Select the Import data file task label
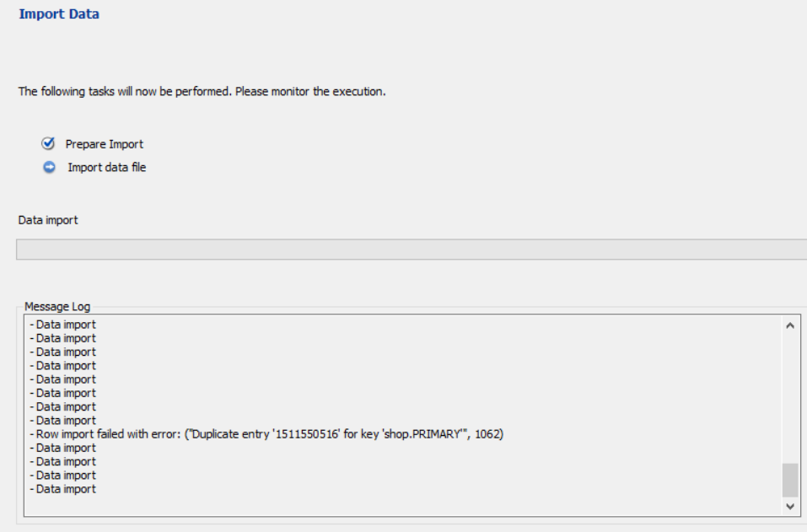Screen dimensions: 807x532 [107, 168]
